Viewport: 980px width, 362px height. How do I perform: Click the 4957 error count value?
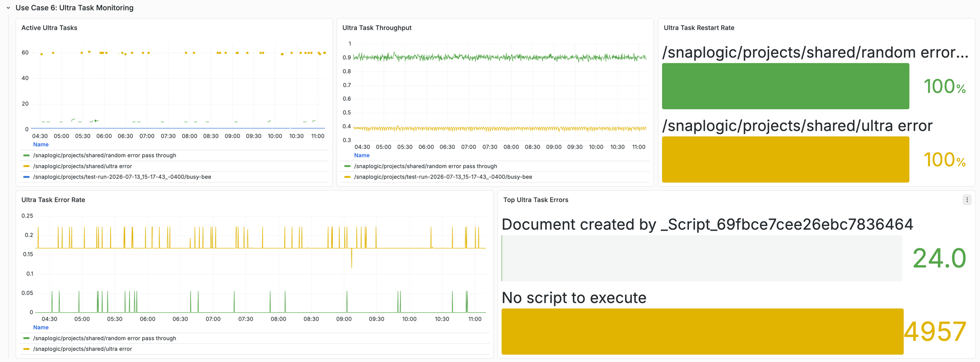(935, 332)
